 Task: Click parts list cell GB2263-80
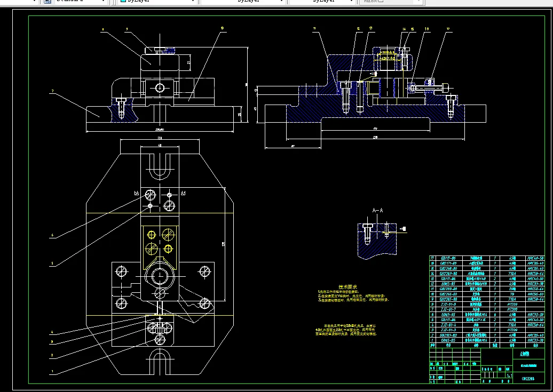(x=448, y=274)
